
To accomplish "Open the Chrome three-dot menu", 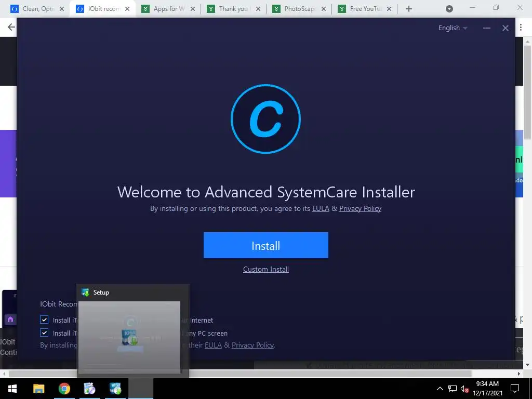I will pos(521,28).
